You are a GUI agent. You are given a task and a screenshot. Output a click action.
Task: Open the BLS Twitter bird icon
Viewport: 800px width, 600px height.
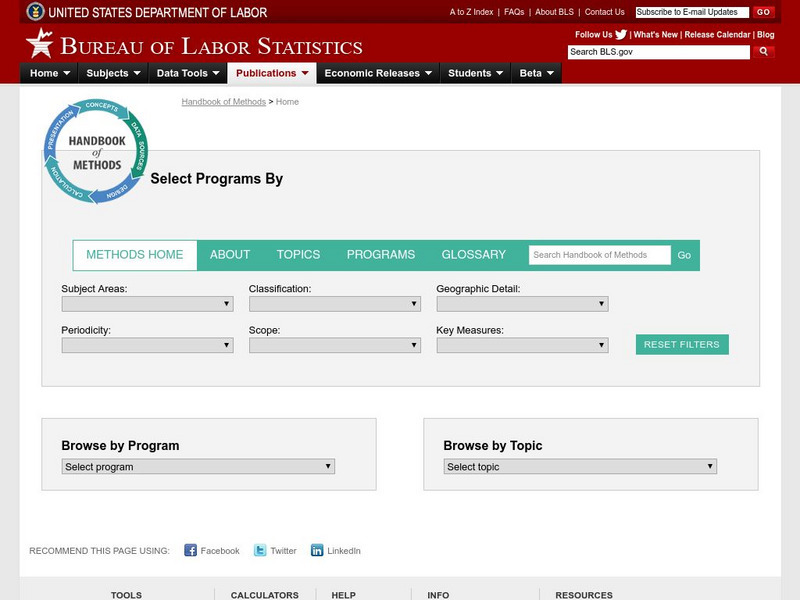pyautogui.click(x=621, y=35)
